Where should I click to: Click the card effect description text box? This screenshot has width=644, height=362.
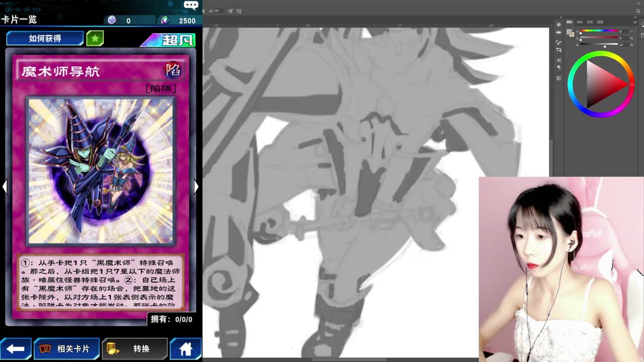[101, 282]
